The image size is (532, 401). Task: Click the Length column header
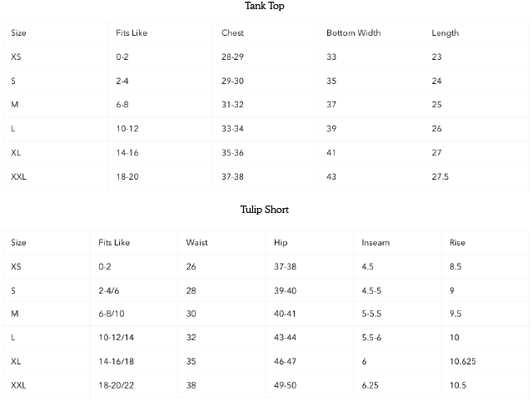click(445, 33)
